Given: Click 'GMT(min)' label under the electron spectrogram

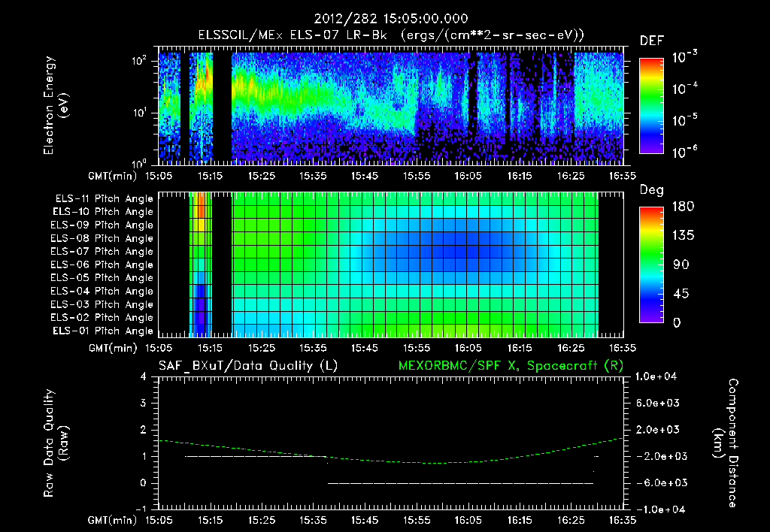Looking at the screenshot, I should point(113,176).
